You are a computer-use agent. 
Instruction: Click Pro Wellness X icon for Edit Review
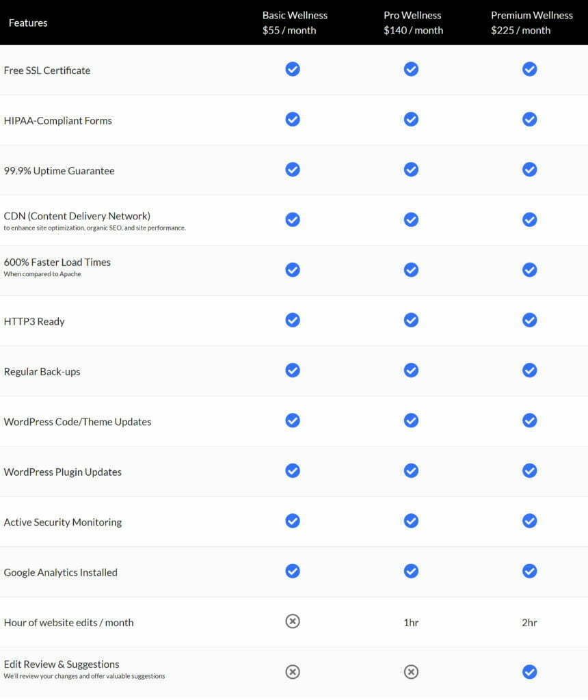[411, 672]
